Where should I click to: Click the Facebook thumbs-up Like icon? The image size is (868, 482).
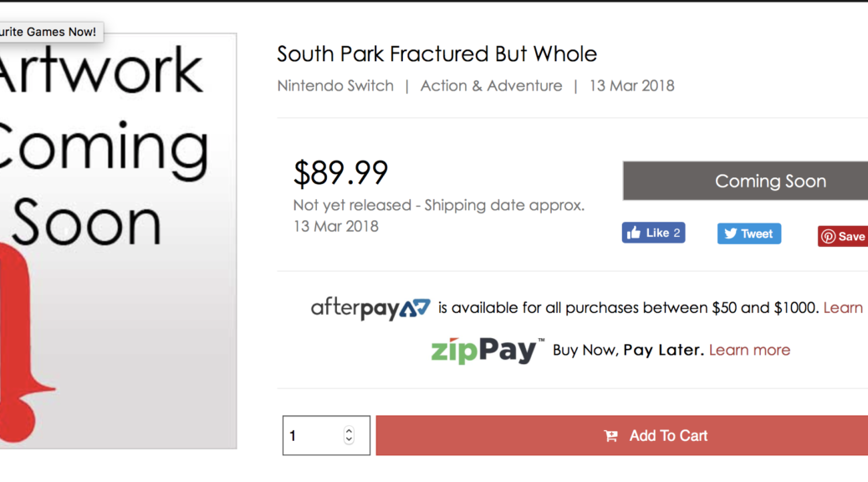click(x=634, y=232)
